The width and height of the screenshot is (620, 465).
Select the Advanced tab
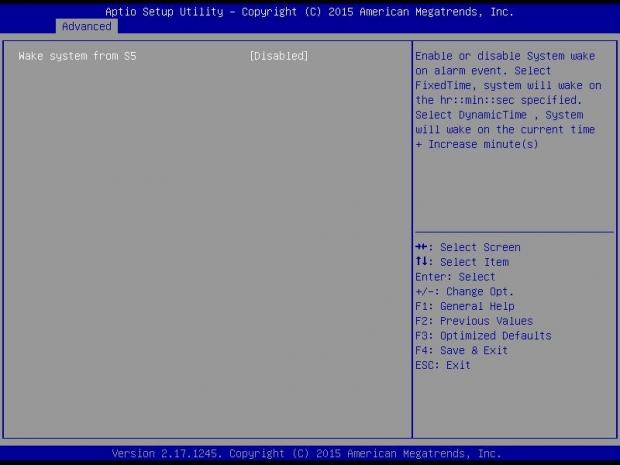click(x=87, y=26)
